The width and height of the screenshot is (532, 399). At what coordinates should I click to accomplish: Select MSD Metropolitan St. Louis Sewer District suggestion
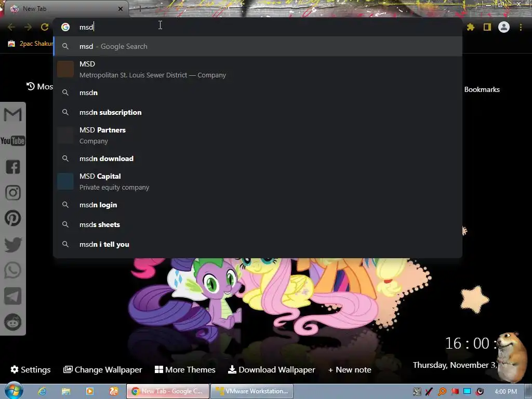tap(258, 69)
